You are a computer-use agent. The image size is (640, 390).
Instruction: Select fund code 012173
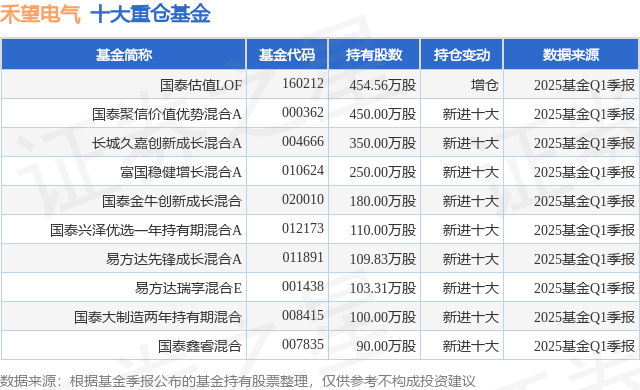pos(303,228)
